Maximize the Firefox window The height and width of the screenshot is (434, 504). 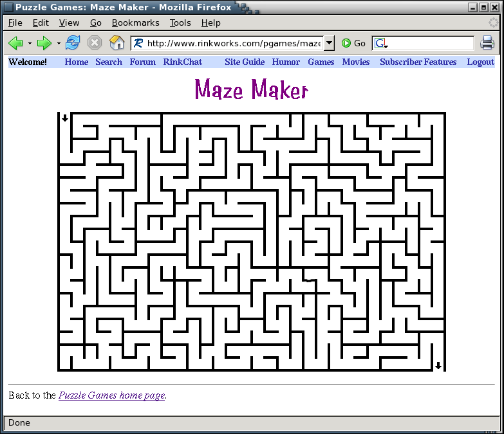pos(483,7)
